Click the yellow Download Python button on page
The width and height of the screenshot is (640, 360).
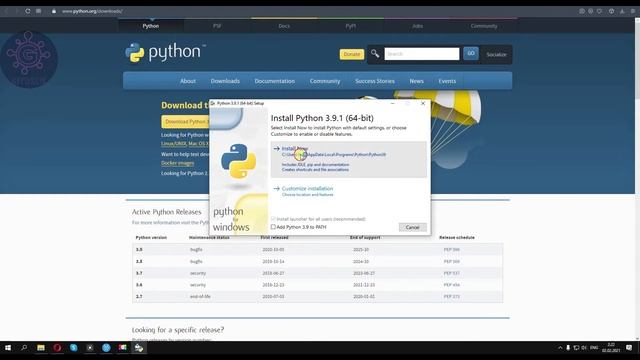[x=186, y=122]
